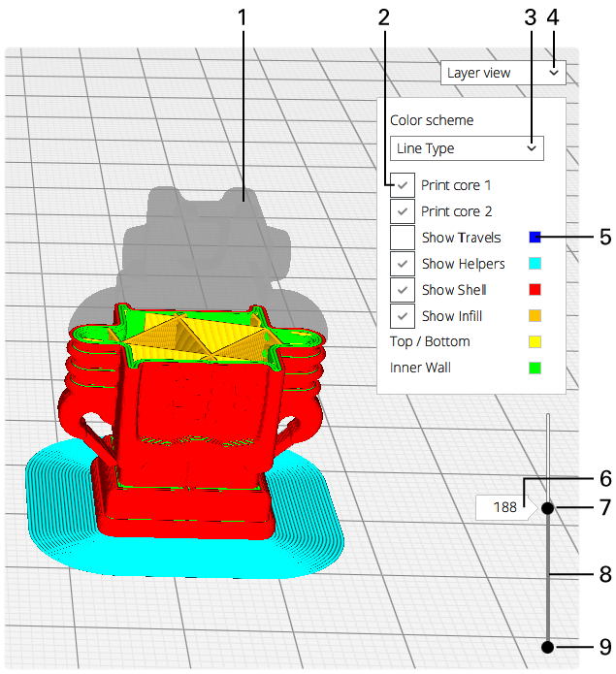Click the Inner Wall legend label
Viewport: 616px width, 674px height.
point(420,368)
